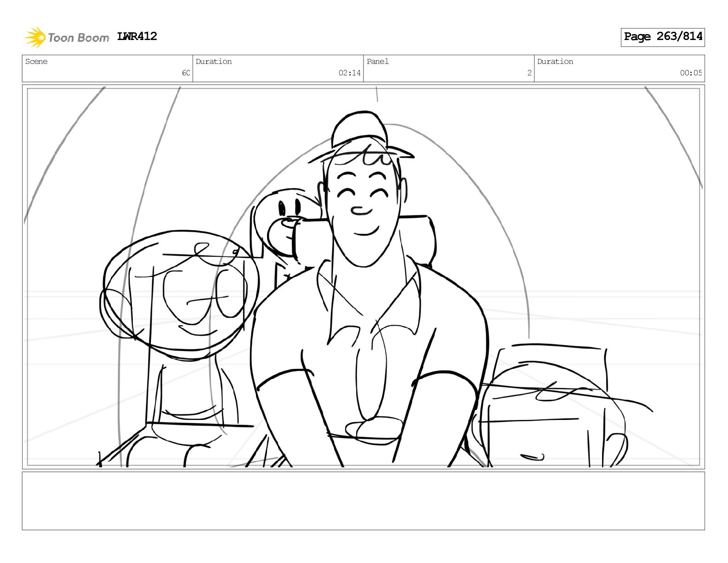
Task: Click the empty notes box below the panel
Action: pyautogui.click(x=364, y=501)
